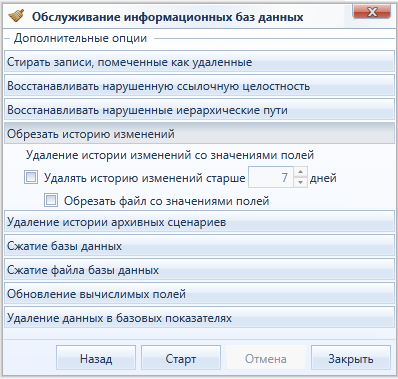Viewport: 398px width, 379px height.
Task: Open 'Сжатие файла базы данных' section
Action: pos(199,270)
